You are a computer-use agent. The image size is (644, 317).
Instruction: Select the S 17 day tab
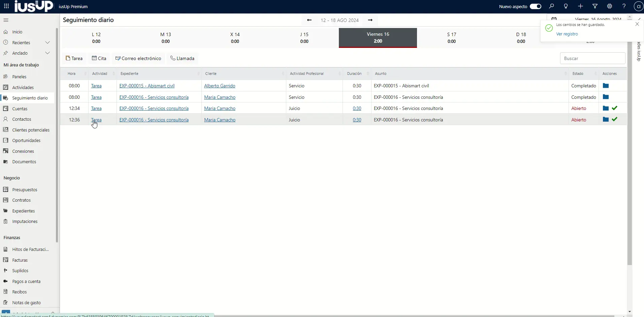point(451,38)
